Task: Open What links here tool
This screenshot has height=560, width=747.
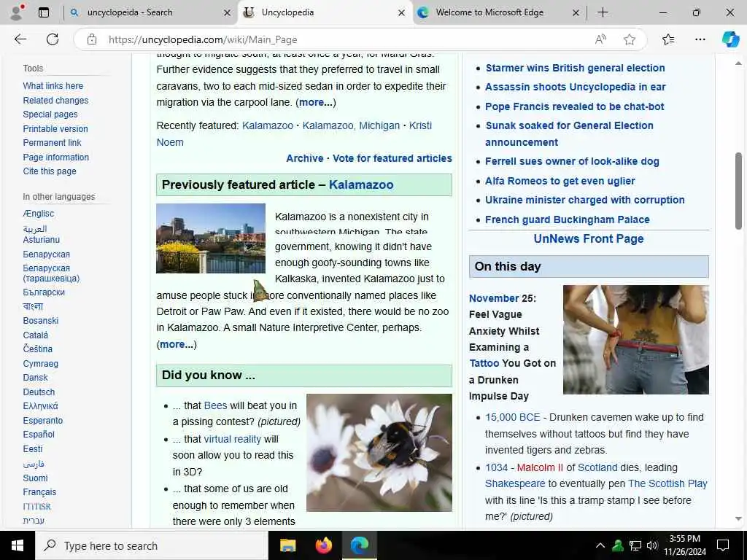Action: click(x=53, y=86)
